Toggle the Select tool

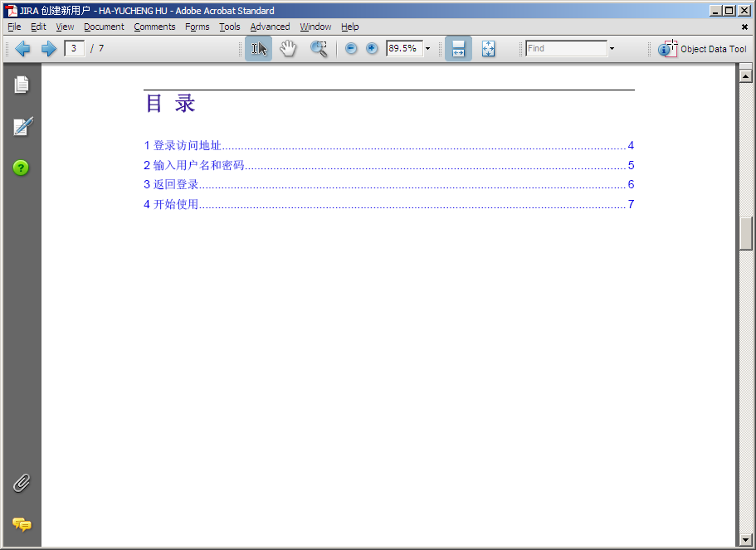point(258,49)
